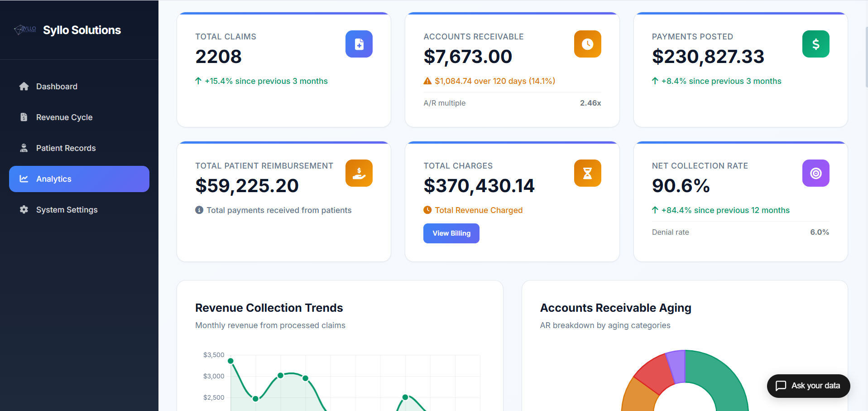Image resolution: width=868 pixels, height=411 pixels.
Task: Click the Accounts Receivable clock icon
Action: click(x=588, y=44)
